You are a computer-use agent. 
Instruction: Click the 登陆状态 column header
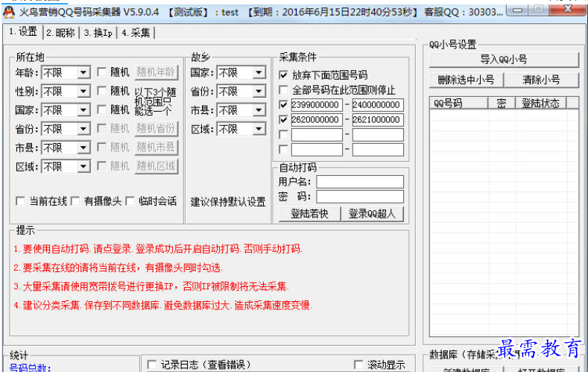tap(541, 103)
